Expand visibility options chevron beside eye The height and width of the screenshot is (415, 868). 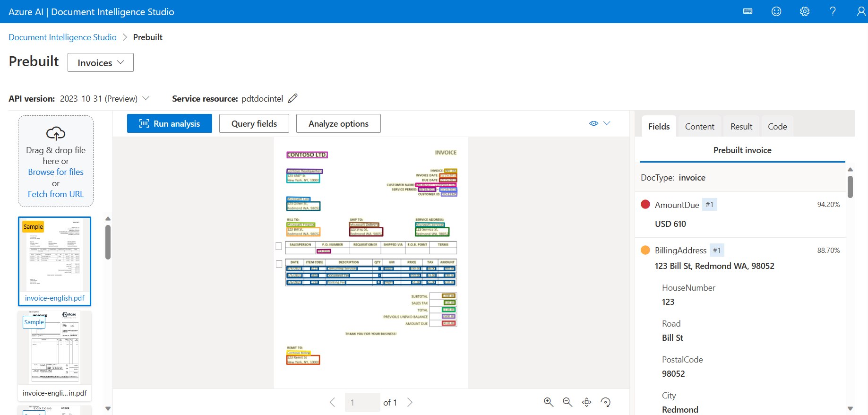[x=607, y=123]
